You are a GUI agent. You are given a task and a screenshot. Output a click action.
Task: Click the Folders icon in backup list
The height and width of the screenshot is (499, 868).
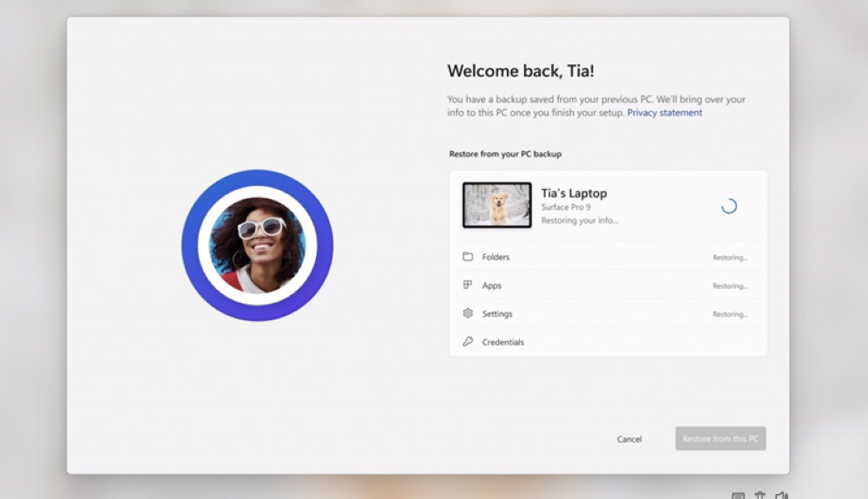pyautogui.click(x=468, y=257)
